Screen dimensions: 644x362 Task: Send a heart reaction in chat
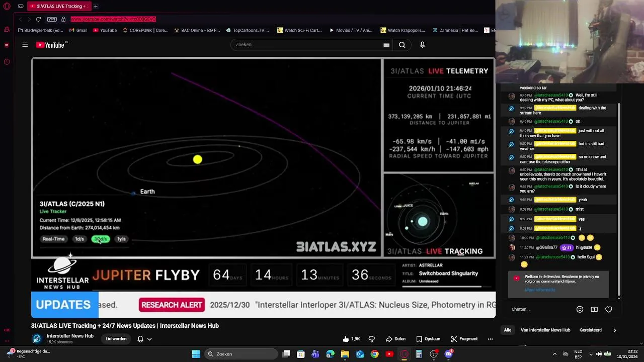(609, 309)
